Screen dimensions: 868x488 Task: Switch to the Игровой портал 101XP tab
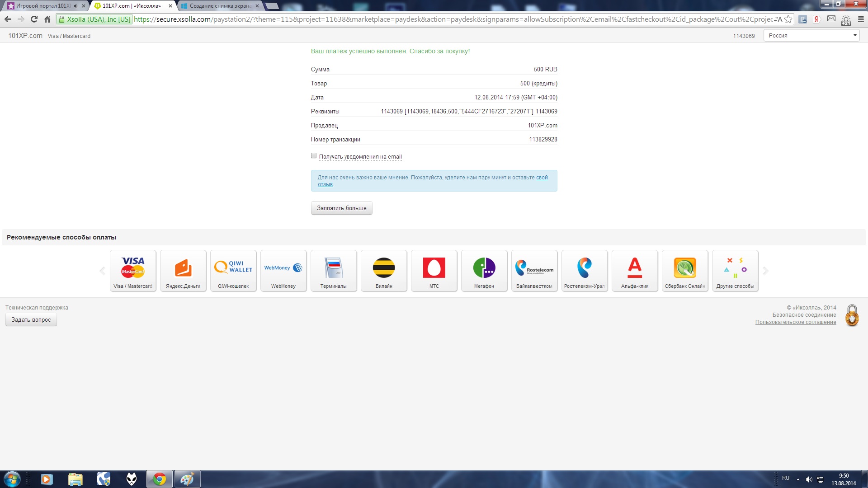(42, 6)
